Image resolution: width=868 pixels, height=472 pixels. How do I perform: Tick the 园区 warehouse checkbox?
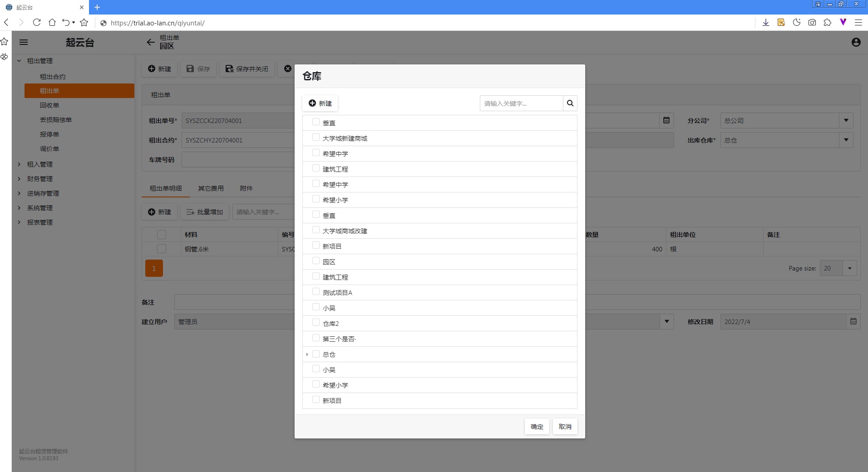click(x=316, y=261)
